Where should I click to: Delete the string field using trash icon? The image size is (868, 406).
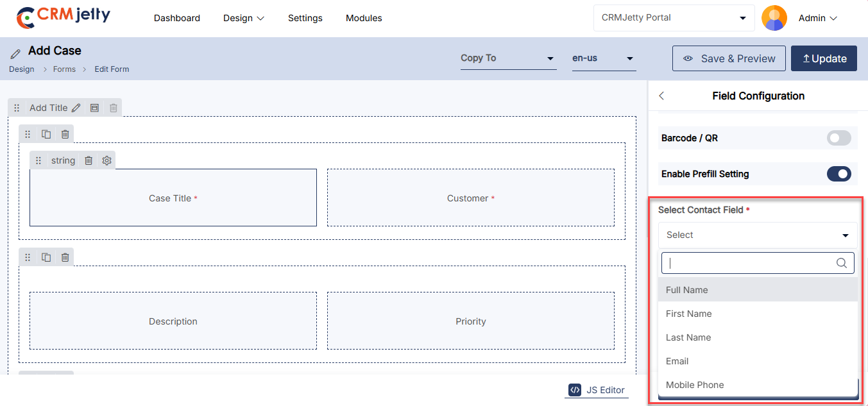(89, 160)
